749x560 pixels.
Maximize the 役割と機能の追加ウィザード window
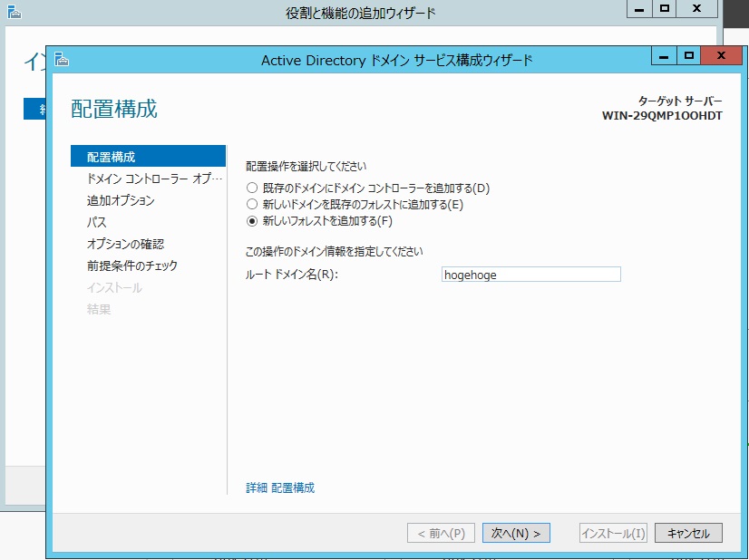(x=664, y=8)
